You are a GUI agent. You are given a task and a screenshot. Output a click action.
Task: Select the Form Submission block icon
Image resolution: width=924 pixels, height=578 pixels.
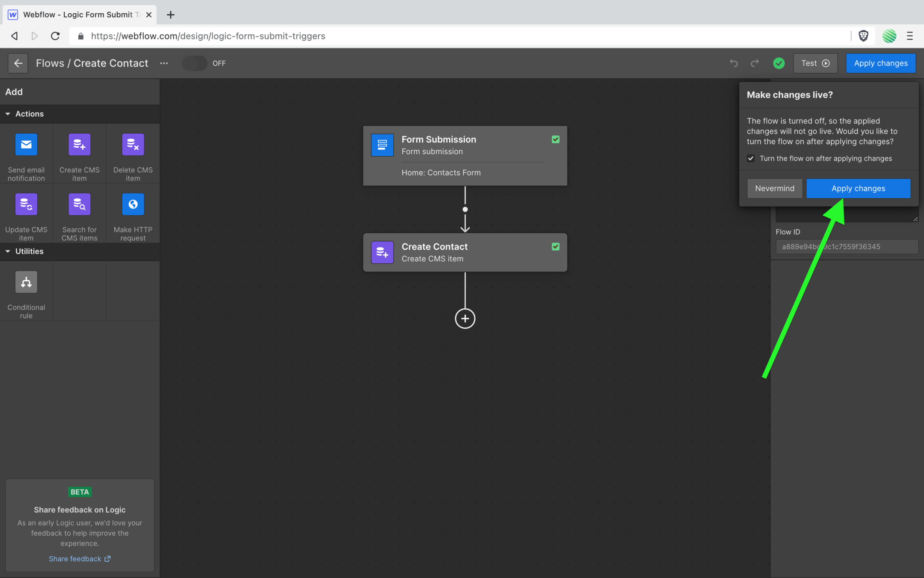point(382,145)
